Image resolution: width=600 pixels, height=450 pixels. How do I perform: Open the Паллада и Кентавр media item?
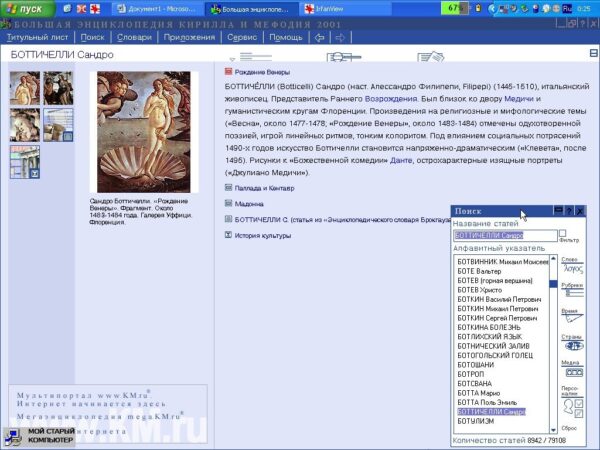[264, 187]
